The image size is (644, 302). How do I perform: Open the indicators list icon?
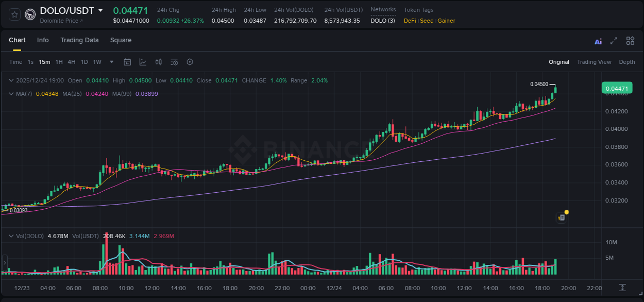click(x=174, y=61)
